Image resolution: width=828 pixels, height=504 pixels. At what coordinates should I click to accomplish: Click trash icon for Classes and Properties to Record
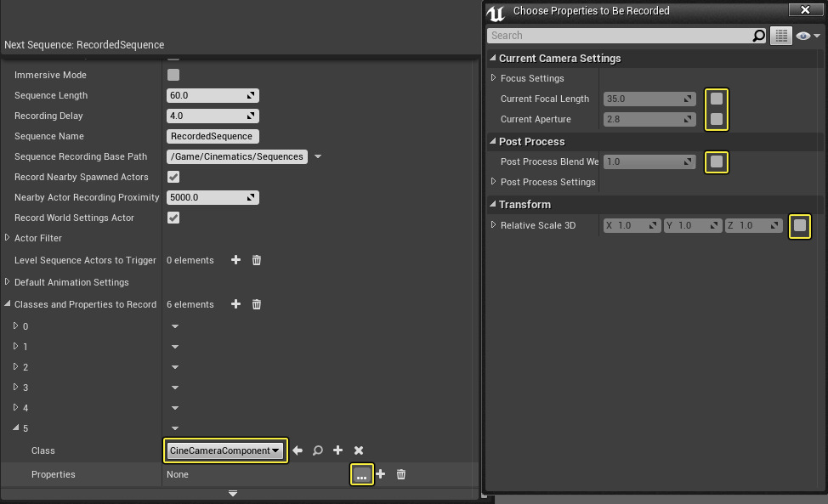pos(257,304)
